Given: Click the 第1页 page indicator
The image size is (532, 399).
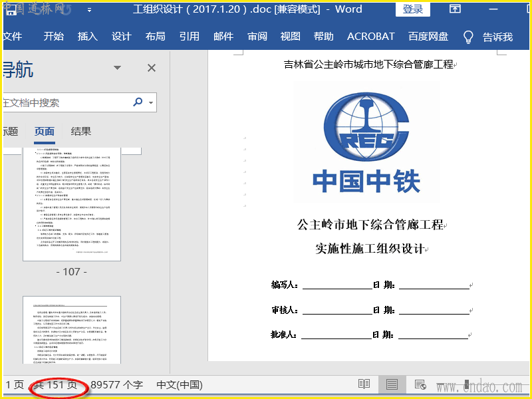Looking at the screenshot, I should point(15,385).
